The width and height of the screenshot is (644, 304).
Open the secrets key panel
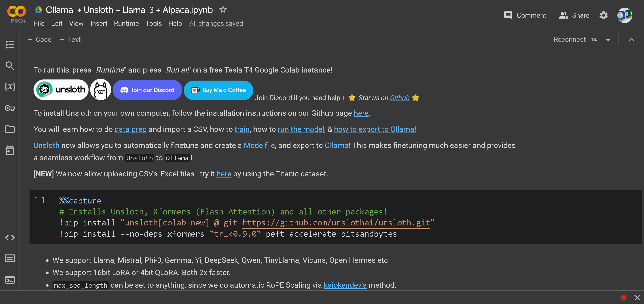(10, 108)
